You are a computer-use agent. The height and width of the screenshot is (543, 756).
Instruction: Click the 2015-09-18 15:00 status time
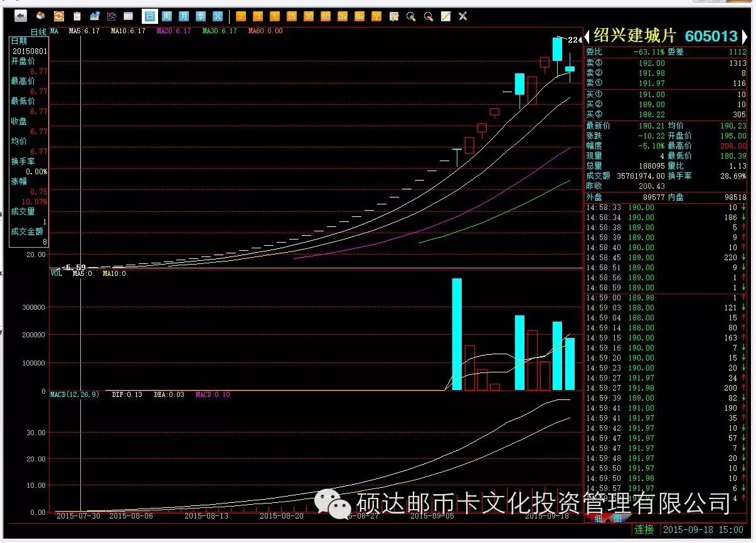pyautogui.click(x=703, y=530)
